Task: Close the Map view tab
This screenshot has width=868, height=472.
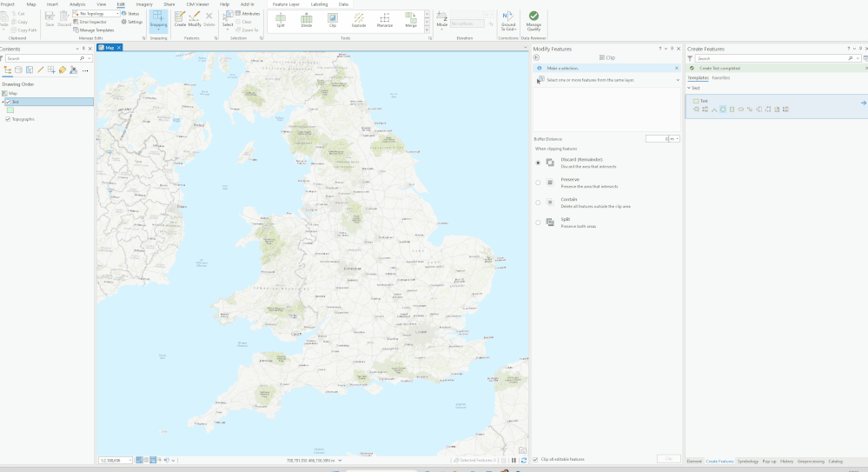Action: (x=118, y=48)
